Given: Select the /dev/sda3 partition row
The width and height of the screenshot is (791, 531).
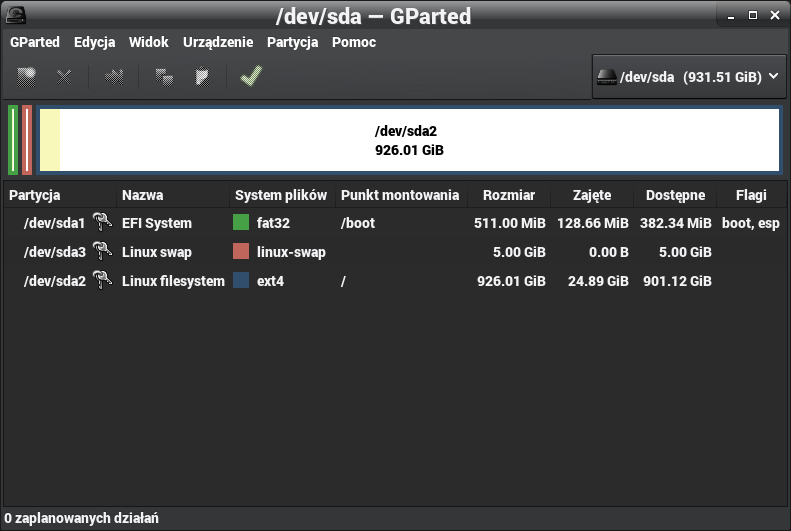Looking at the screenshot, I should pos(395,252).
